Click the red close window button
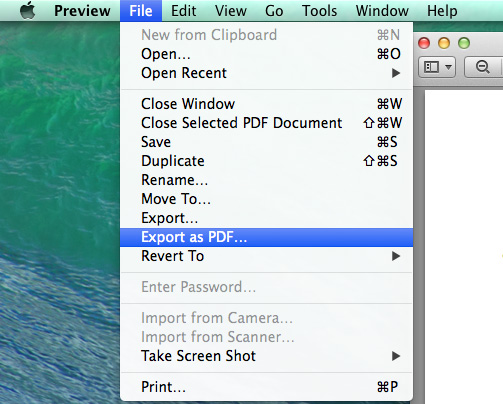Viewport: 503px width, 404px height. pos(424,43)
